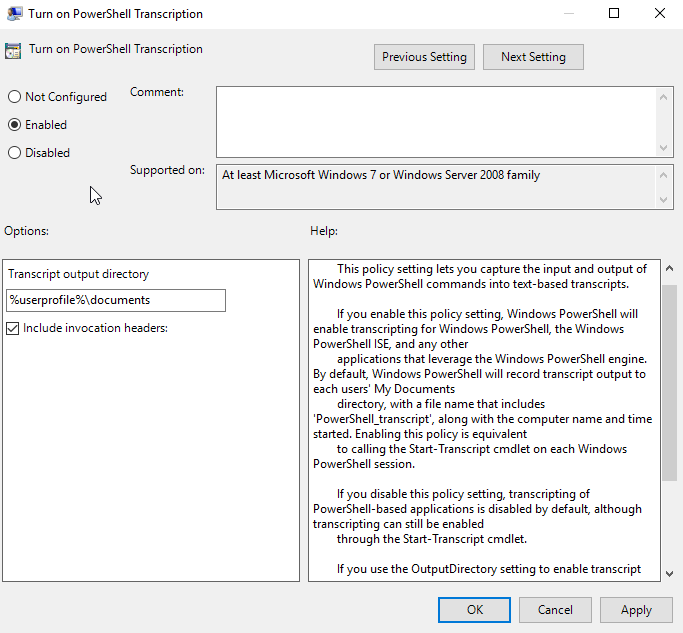Close the dialog with the X button
683x633 pixels.
(x=660, y=13)
